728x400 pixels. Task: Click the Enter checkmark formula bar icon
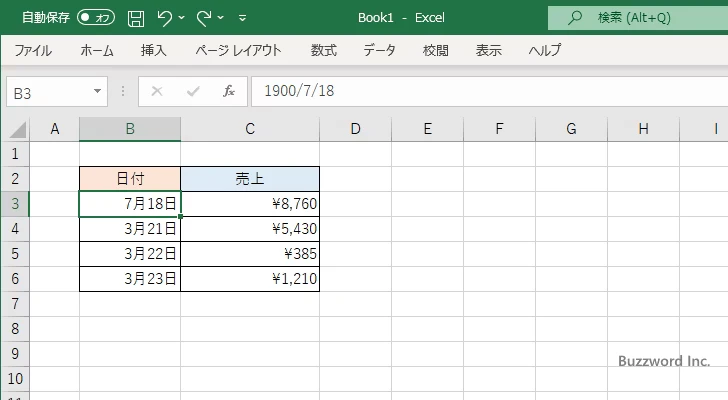(193, 91)
